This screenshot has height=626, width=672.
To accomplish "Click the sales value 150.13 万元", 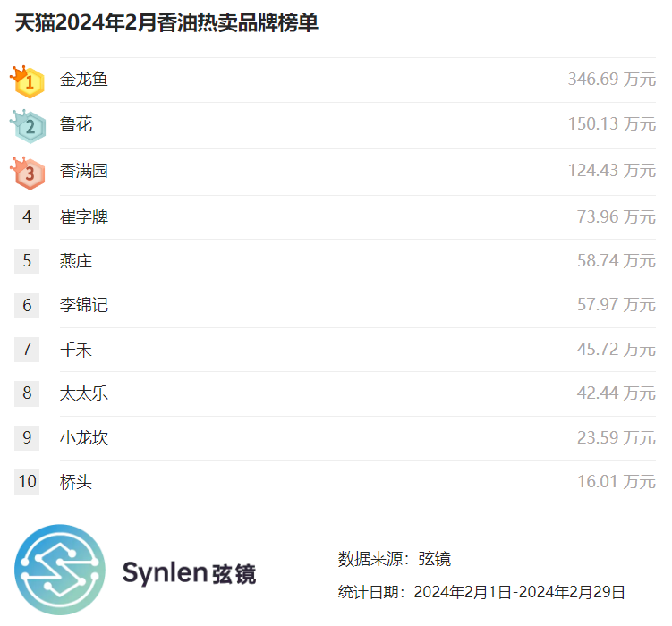I will point(611,124).
